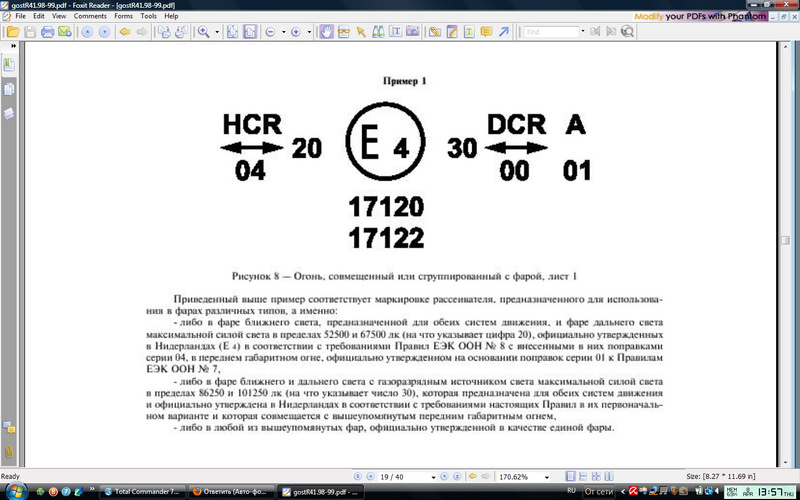
Task: Open the Pages thumbnails panel icon
Action: pos(9,90)
